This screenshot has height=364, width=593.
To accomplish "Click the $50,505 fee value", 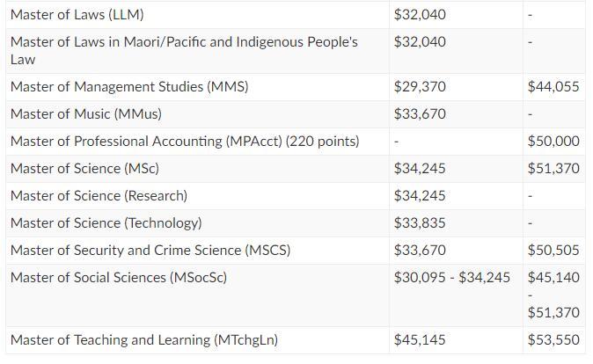I will (553, 251).
